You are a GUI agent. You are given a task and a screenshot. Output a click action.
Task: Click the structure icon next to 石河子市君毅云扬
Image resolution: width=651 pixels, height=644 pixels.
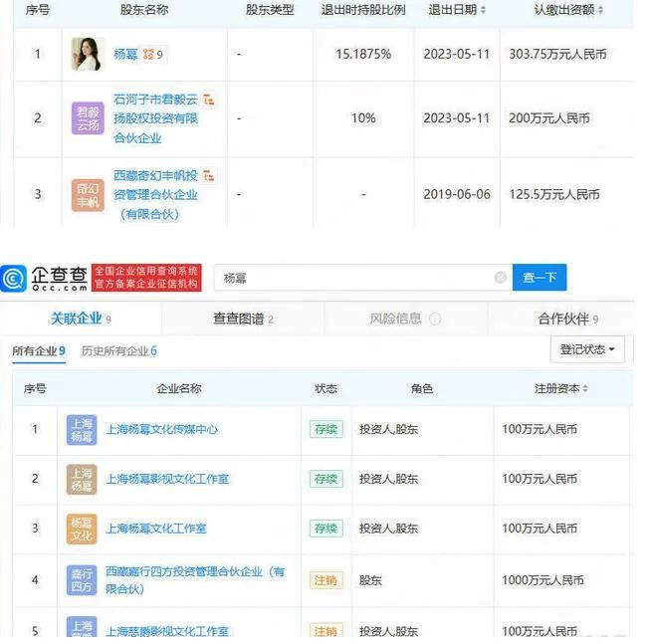click(209, 100)
